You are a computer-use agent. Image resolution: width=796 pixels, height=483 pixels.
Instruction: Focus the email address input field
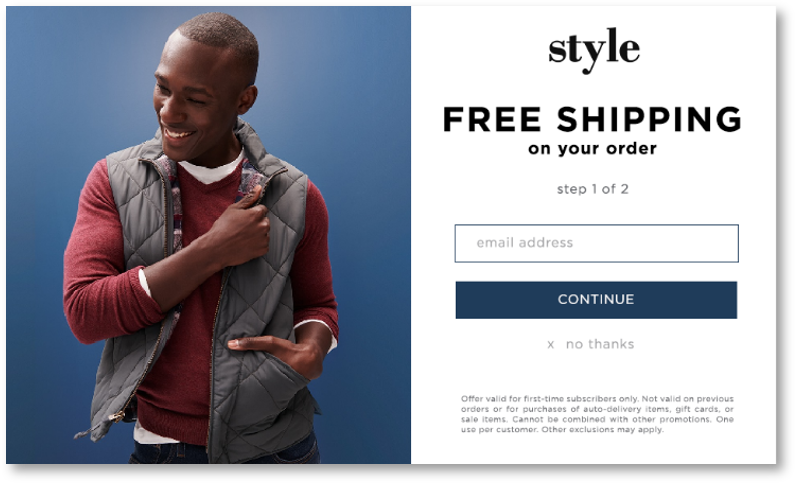click(x=596, y=243)
